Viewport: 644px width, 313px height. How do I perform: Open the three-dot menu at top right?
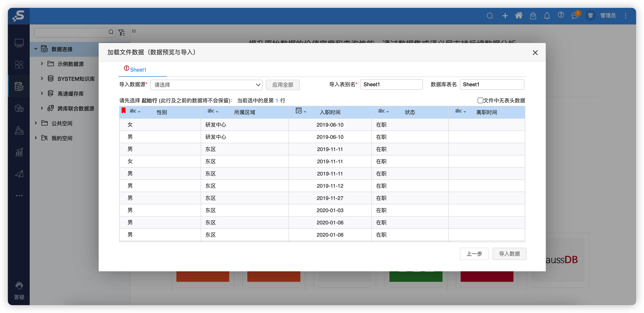(x=626, y=15)
